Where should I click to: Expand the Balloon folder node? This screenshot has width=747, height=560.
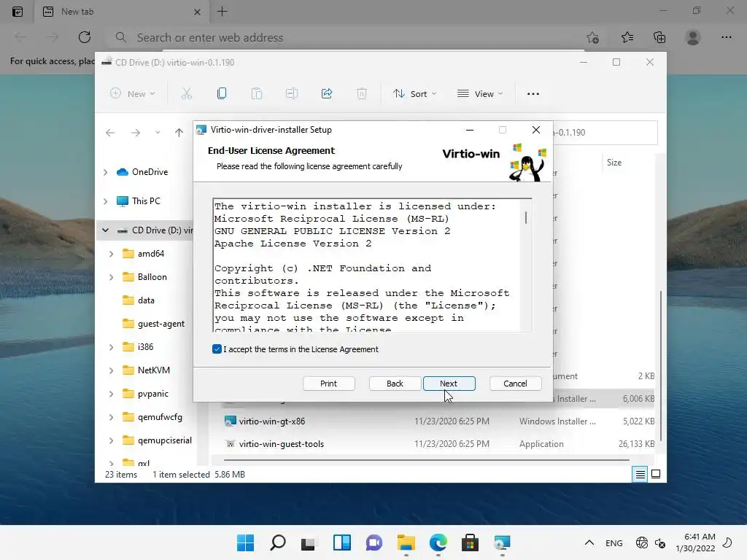111,277
